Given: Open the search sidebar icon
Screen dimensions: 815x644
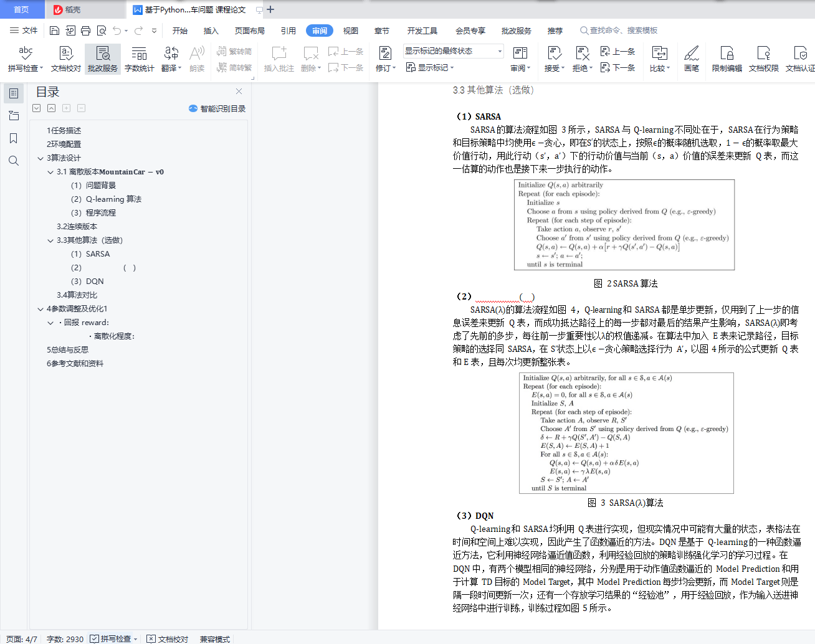Looking at the screenshot, I should click(x=14, y=161).
